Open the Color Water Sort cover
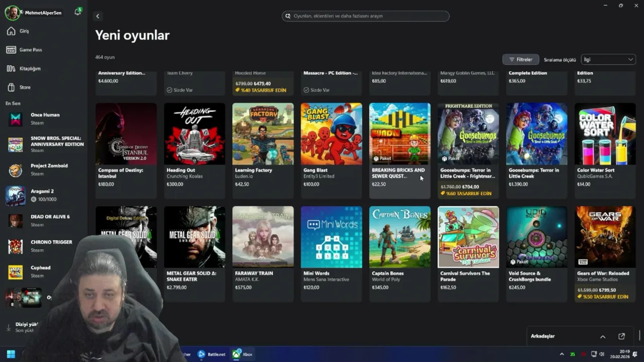The height and width of the screenshot is (362, 644). tap(605, 134)
